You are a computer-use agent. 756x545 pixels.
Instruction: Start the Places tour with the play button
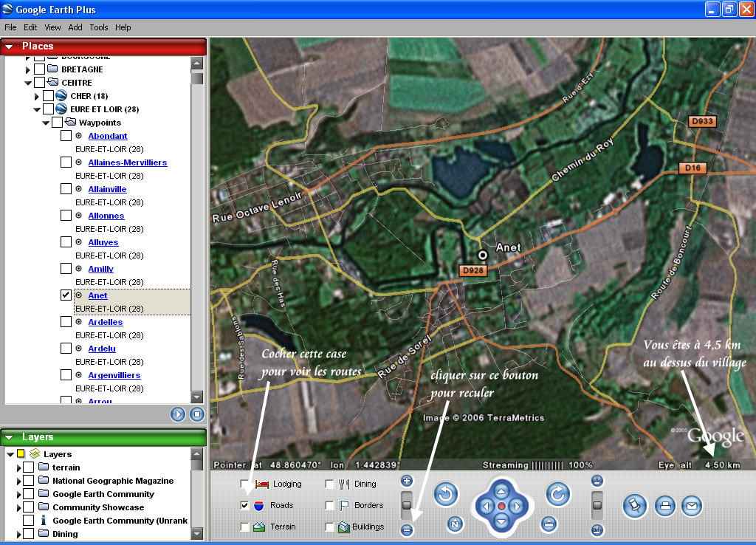[x=178, y=414]
